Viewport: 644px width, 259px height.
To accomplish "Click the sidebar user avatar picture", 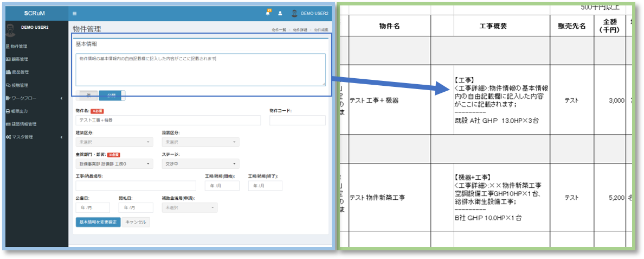I will click(x=11, y=29).
